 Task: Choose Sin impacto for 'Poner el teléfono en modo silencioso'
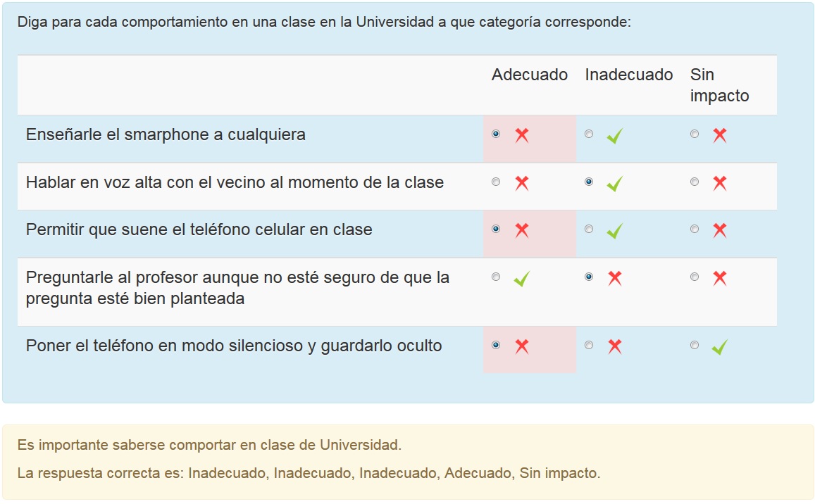pos(695,345)
